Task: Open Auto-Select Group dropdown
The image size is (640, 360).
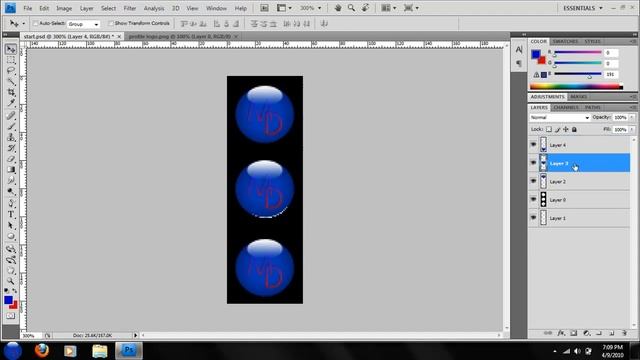Action: tap(83, 24)
